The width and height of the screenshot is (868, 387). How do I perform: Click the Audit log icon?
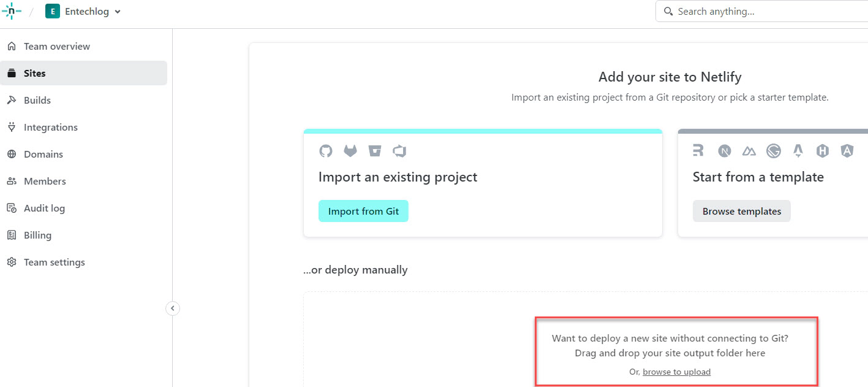coord(12,208)
